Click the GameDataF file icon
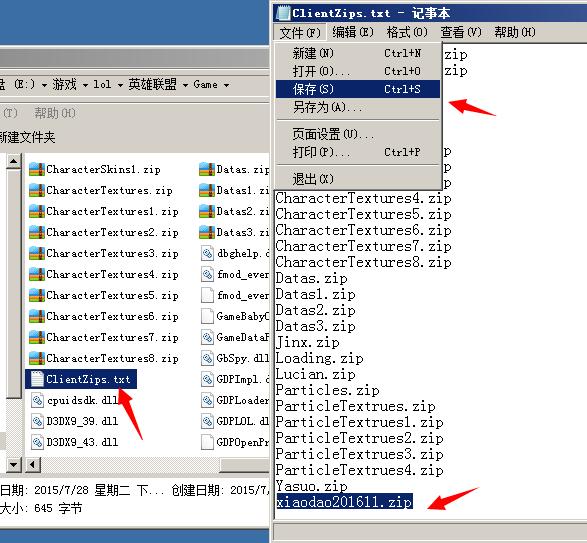This screenshot has height=543, width=587. tap(207, 337)
